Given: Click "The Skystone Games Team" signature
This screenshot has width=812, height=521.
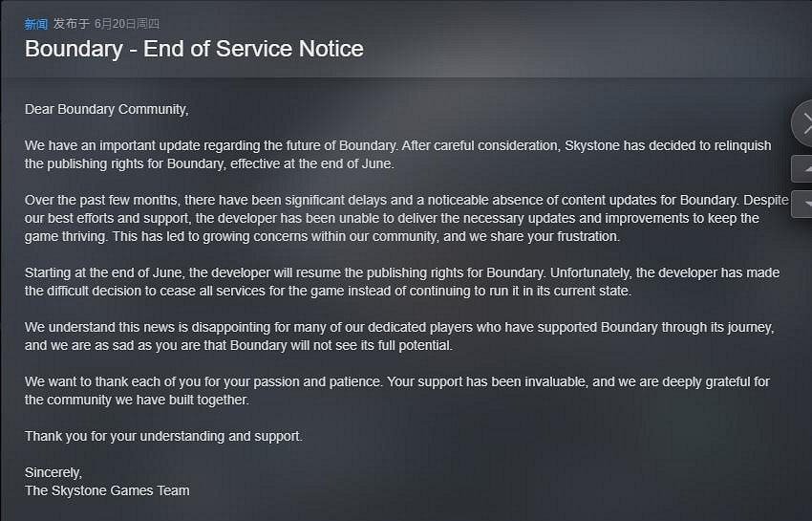Looking at the screenshot, I should tap(107, 490).
